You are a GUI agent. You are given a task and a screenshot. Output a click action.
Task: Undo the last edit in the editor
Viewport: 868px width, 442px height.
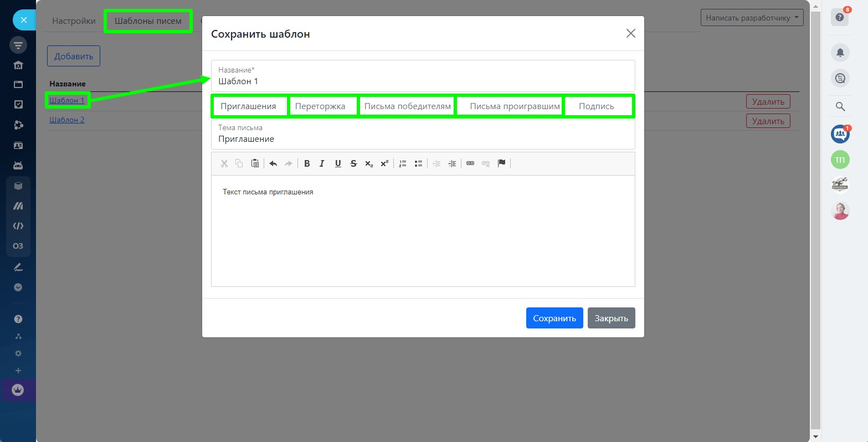pyautogui.click(x=273, y=163)
